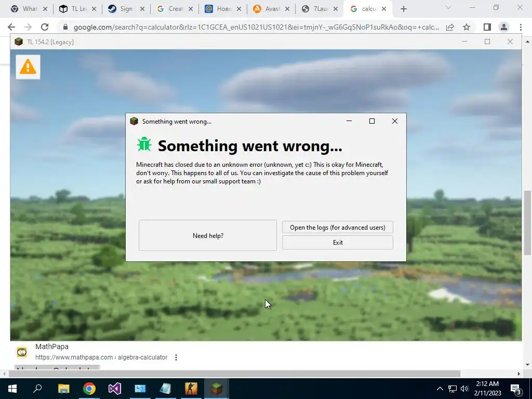This screenshot has width=532, height=399.
Task: Open the MathPapa result options menu
Action: (x=176, y=357)
